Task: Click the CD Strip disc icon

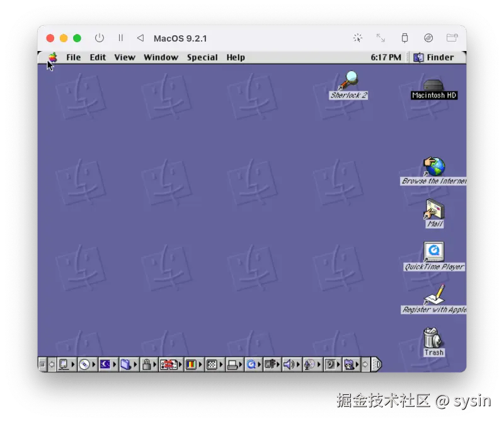Action: [x=84, y=365]
